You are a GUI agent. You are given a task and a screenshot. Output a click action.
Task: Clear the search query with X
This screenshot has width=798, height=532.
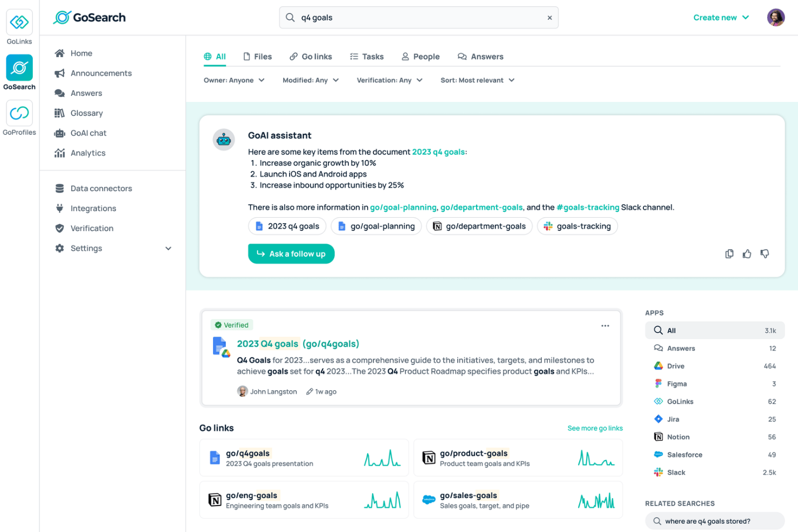click(x=549, y=18)
